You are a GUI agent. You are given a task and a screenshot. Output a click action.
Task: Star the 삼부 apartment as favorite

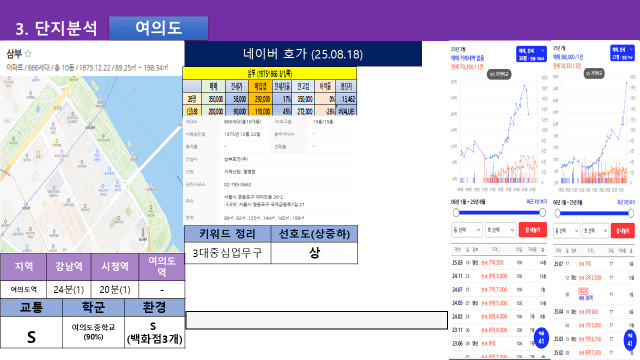coord(28,53)
